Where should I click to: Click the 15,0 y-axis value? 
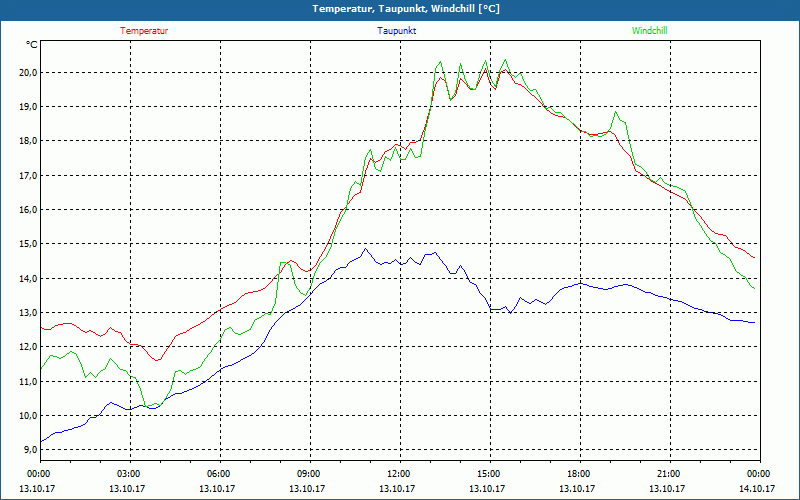(29, 244)
